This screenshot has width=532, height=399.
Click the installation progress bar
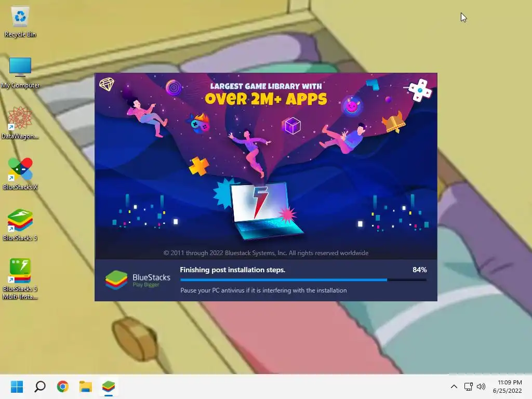(x=303, y=280)
